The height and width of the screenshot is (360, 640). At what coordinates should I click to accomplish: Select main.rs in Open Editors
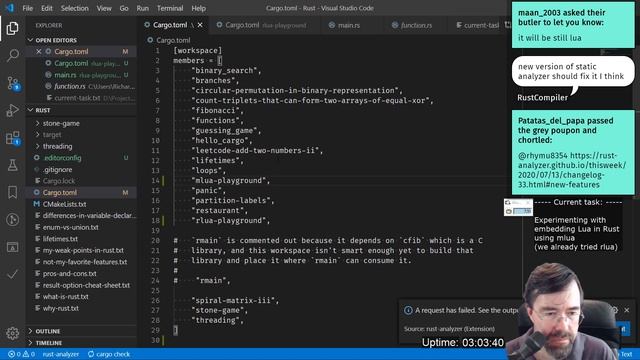65,75
